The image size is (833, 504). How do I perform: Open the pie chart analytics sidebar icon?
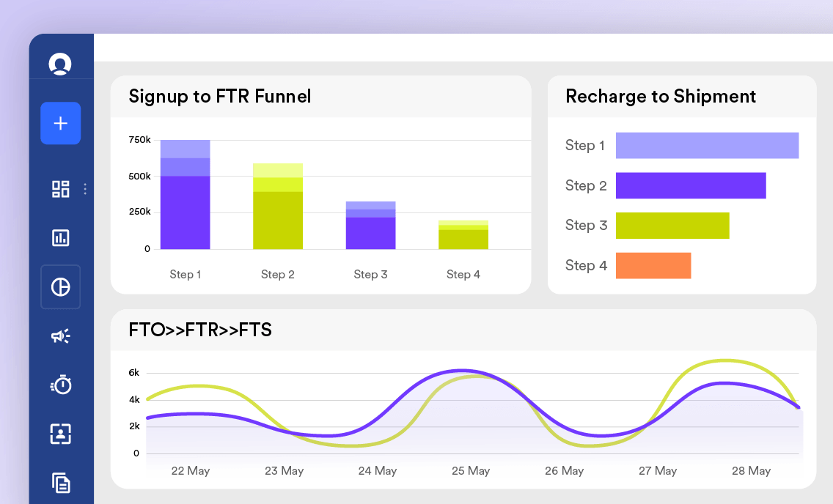tap(61, 287)
